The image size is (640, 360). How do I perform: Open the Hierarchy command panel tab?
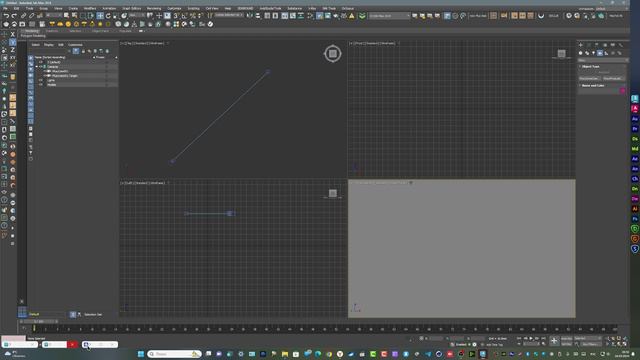(x=596, y=45)
